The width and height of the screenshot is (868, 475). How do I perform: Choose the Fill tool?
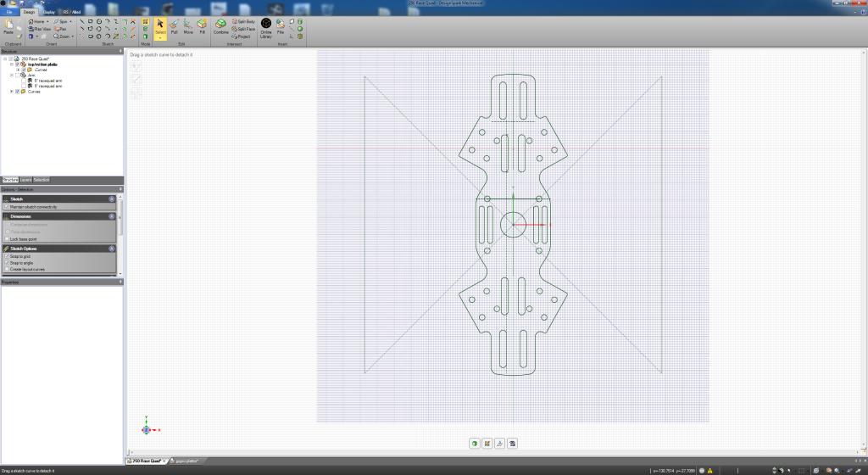click(202, 26)
